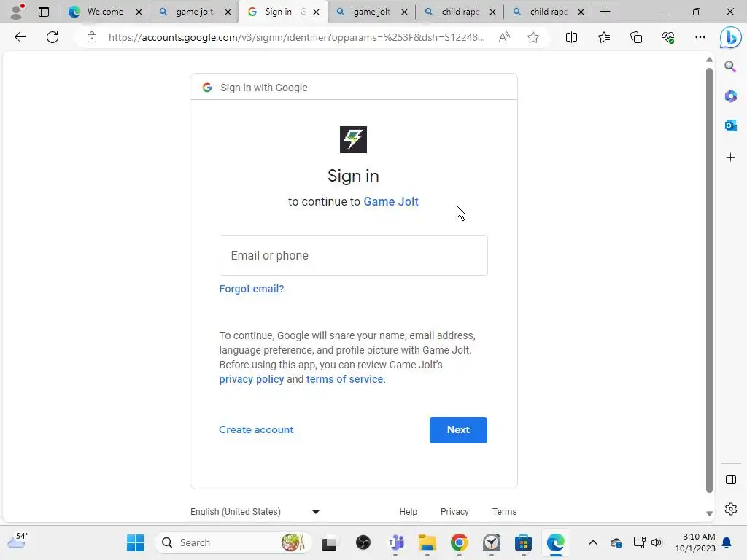The image size is (747, 560).
Task: Open Settings and more ellipsis menu
Action: pos(700,37)
